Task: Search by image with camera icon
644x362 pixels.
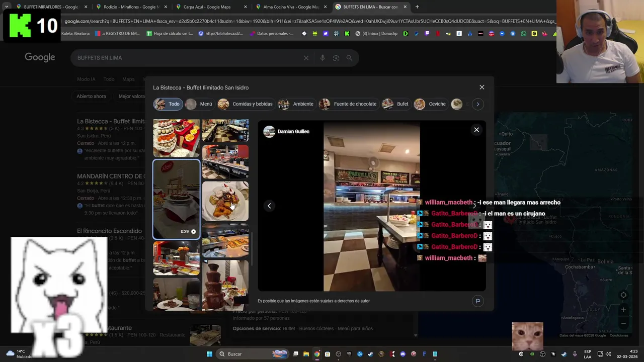Action: click(336, 58)
